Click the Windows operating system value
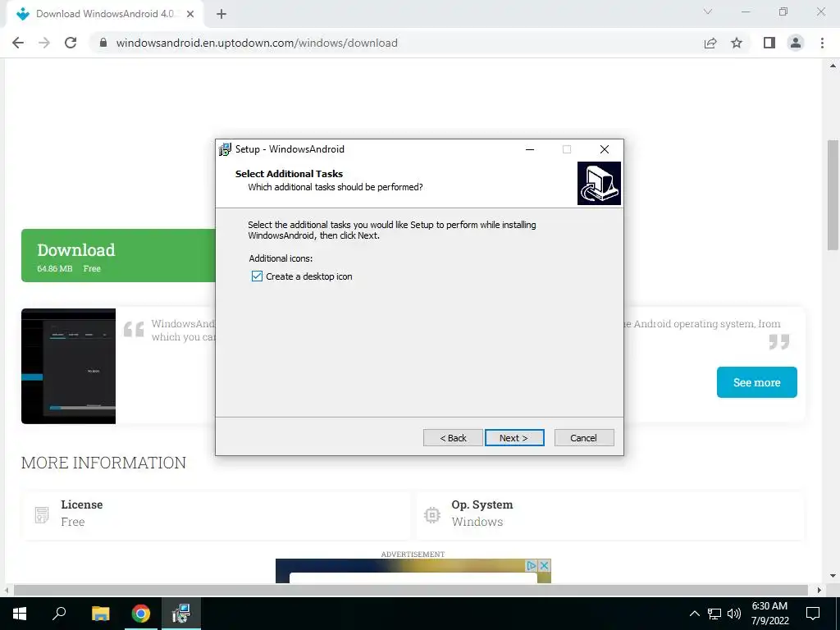840x630 pixels. [477, 522]
